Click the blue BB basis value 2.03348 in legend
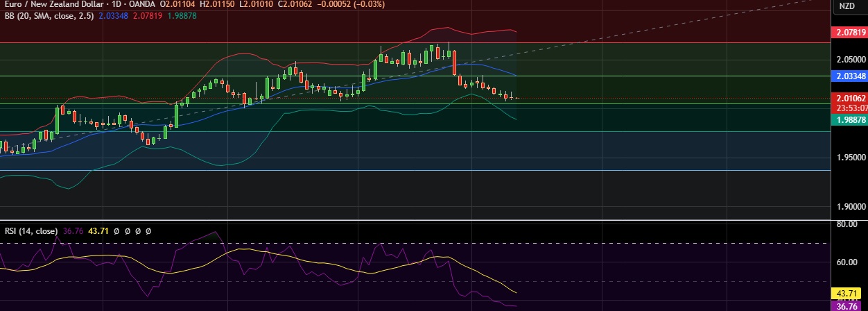The width and height of the screenshot is (868, 311). tap(113, 15)
